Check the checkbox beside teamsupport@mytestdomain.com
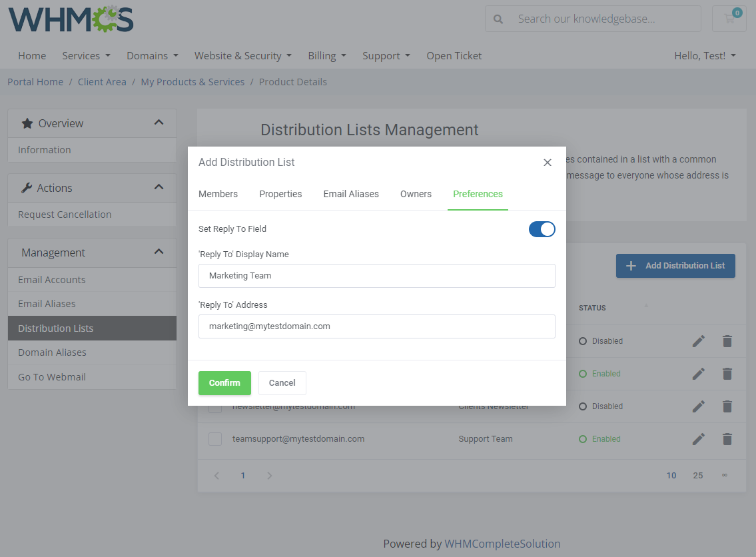 [x=214, y=439]
